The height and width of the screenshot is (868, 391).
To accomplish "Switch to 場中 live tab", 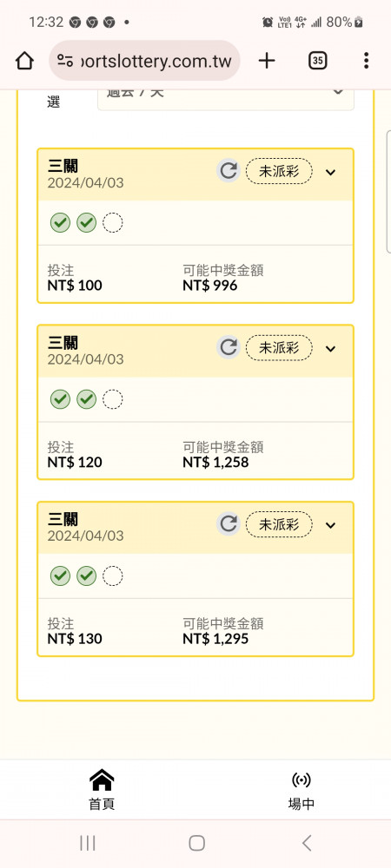I will [302, 790].
